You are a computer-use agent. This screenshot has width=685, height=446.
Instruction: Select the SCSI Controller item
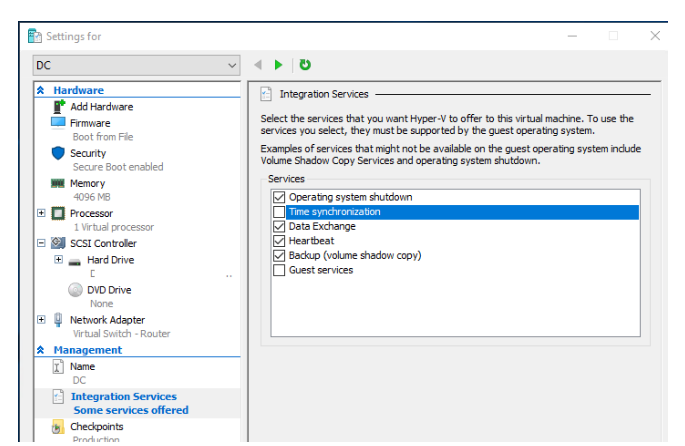(103, 243)
